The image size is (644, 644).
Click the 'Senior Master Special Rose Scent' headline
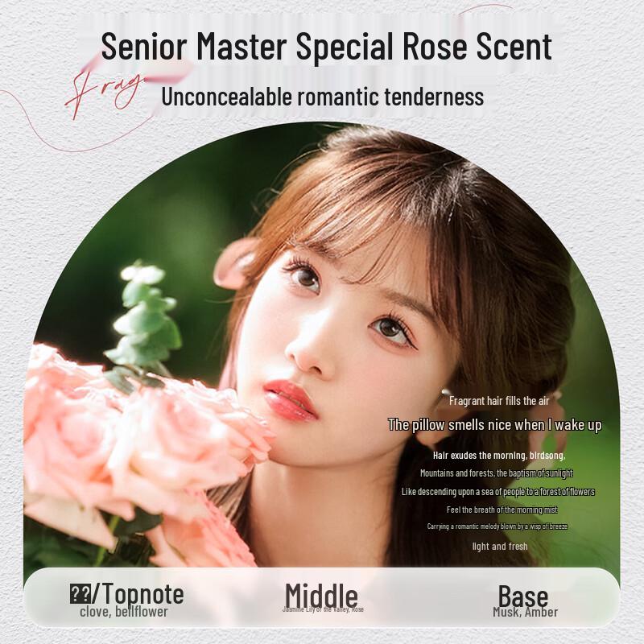(326, 47)
